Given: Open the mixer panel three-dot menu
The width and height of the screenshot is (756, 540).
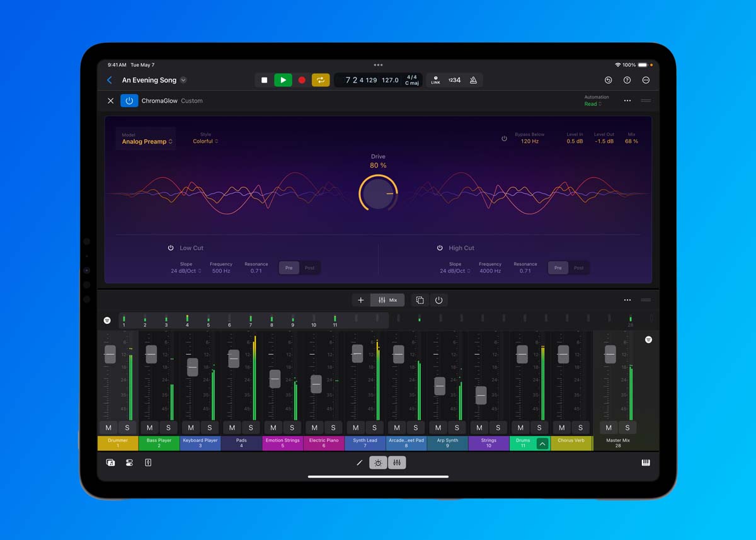Looking at the screenshot, I should click(627, 300).
